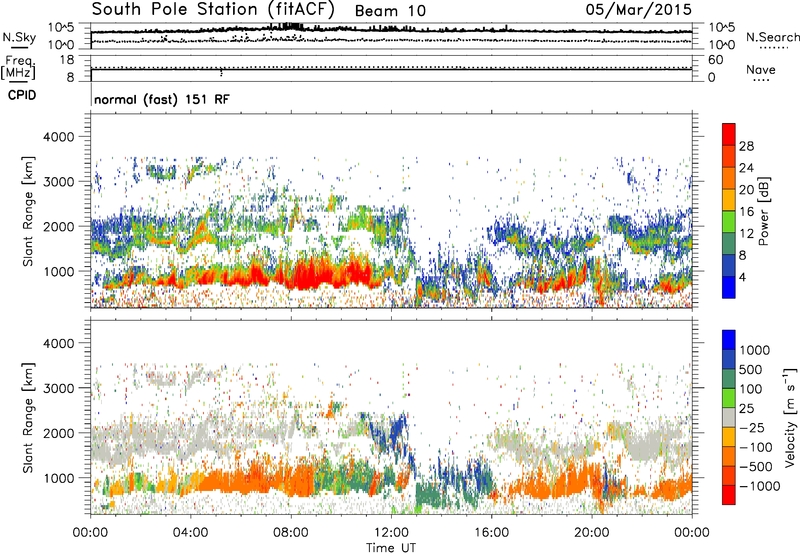Click the 'N.Sky' axis label
The width and height of the screenshot is (800, 554).
point(19,37)
